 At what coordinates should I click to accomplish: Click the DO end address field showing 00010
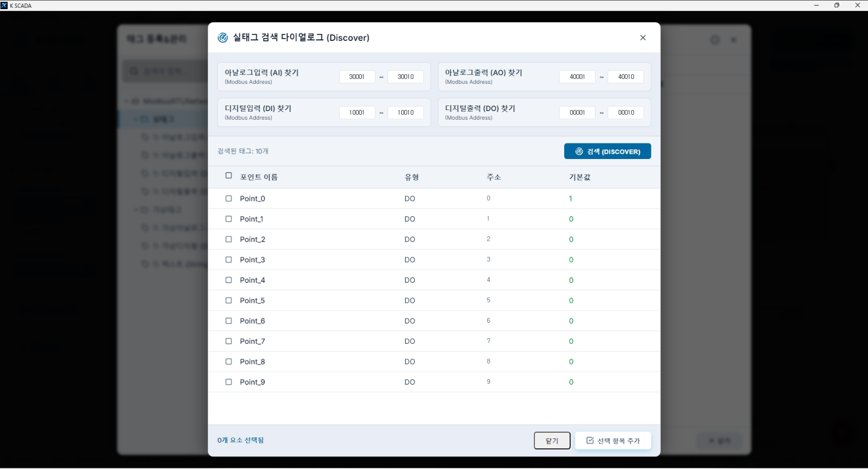(626, 112)
